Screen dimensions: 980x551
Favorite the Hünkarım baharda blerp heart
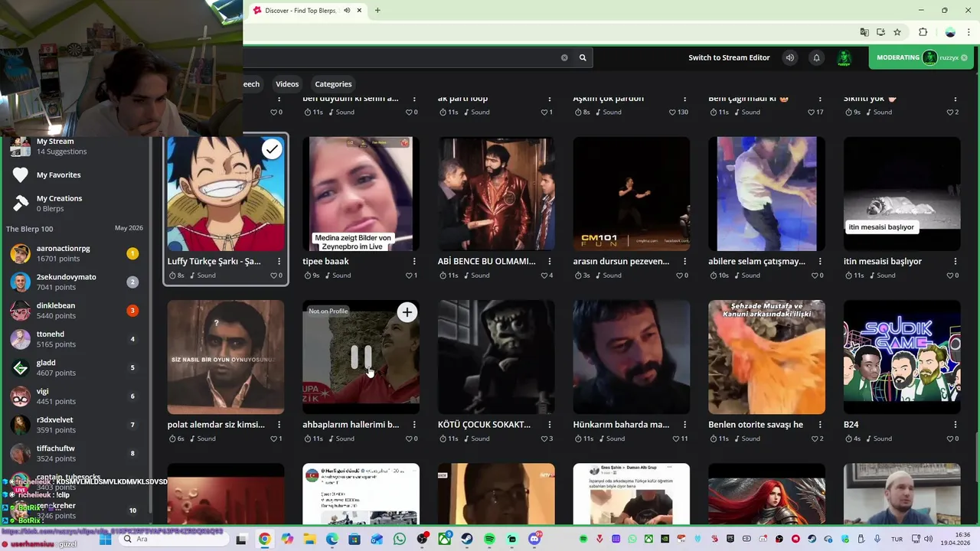675,439
